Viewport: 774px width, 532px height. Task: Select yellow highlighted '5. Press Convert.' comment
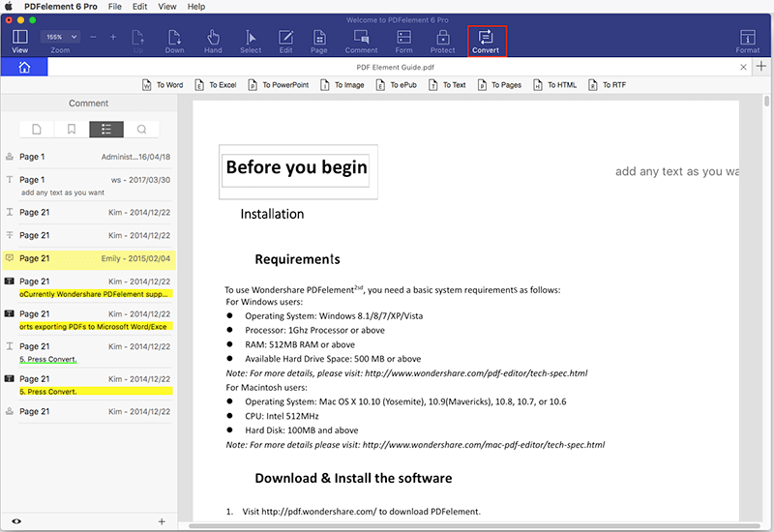tap(88, 385)
